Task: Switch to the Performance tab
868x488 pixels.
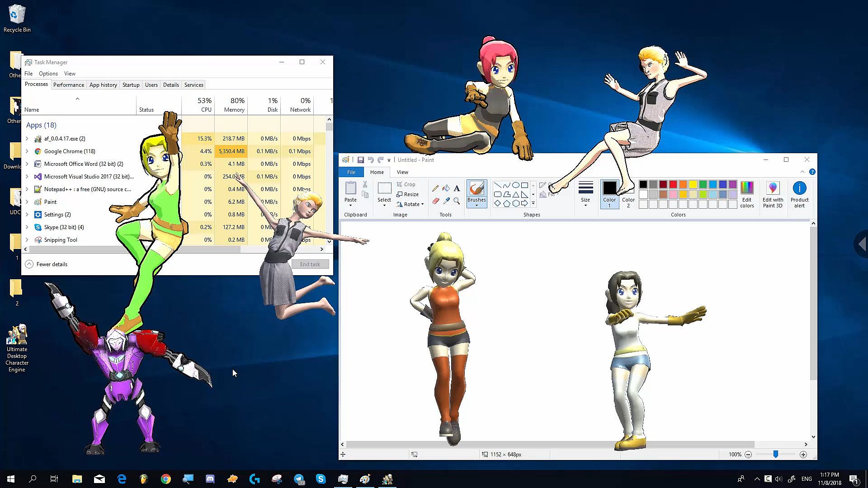Action: click(69, 85)
